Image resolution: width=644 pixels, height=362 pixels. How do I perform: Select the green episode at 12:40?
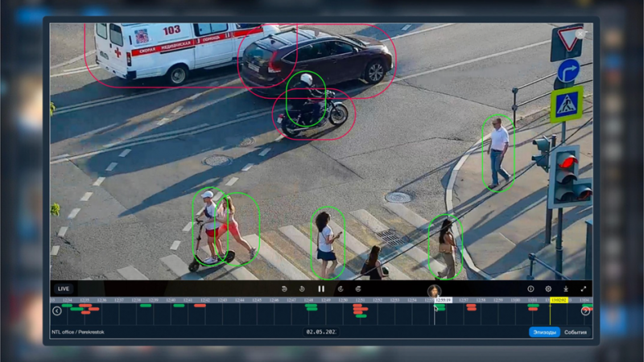pos(179,306)
